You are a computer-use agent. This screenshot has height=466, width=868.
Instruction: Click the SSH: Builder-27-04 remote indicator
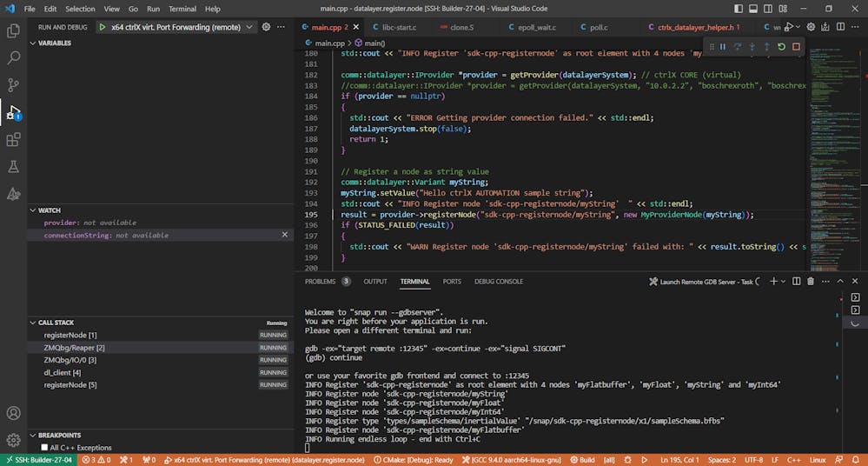tap(37, 460)
